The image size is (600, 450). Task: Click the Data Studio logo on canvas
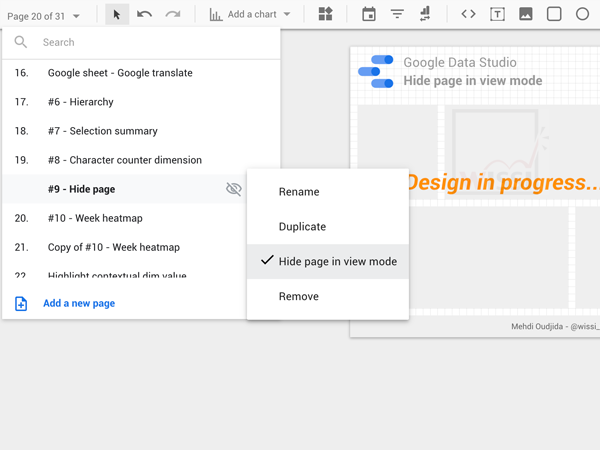376,72
